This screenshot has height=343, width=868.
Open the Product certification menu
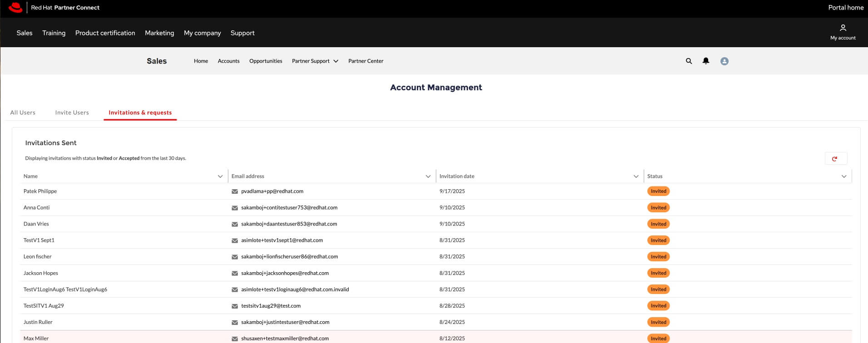(x=105, y=33)
